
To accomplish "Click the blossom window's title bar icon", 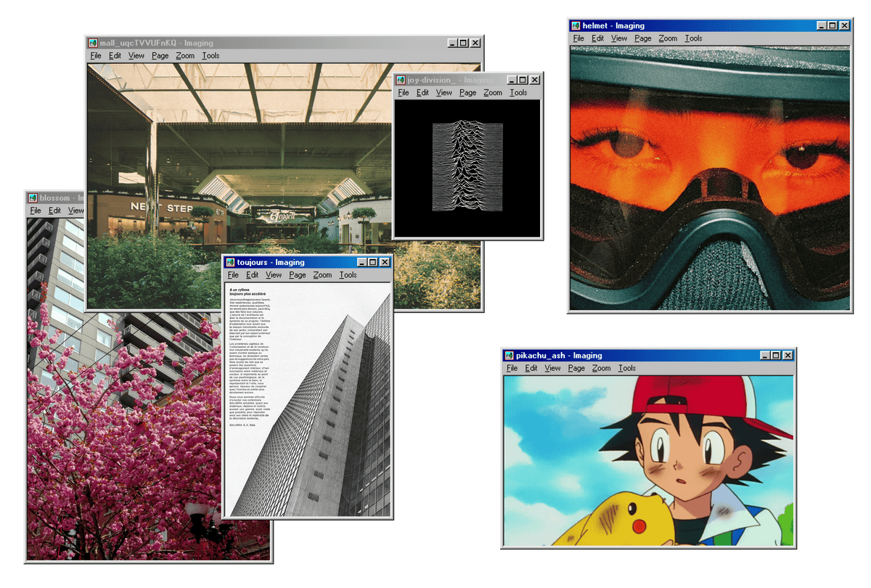I will 33,198.
